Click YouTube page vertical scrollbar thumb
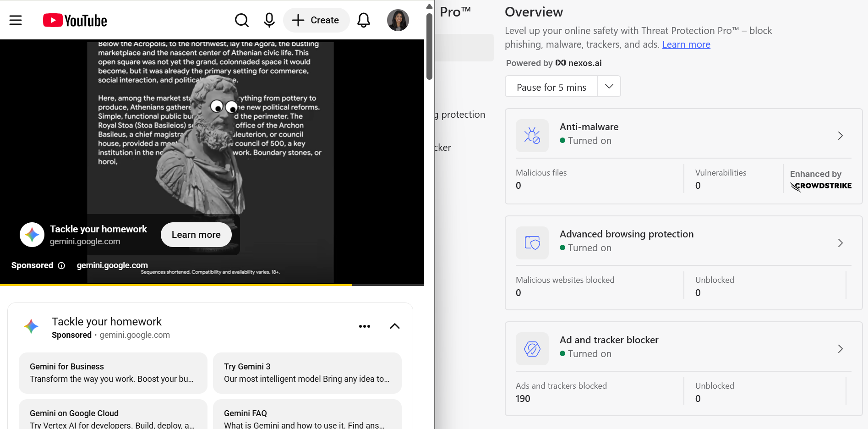 (x=429, y=46)
